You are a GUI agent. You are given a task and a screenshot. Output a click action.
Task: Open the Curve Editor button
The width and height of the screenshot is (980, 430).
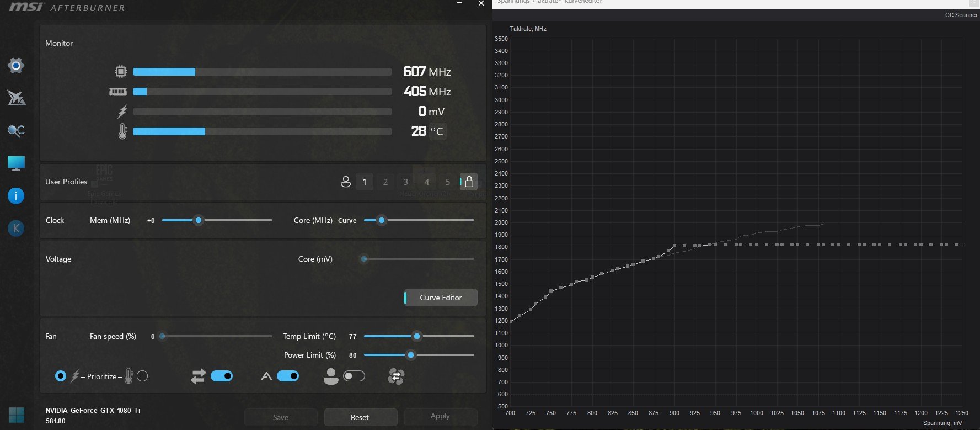(441, 298)
